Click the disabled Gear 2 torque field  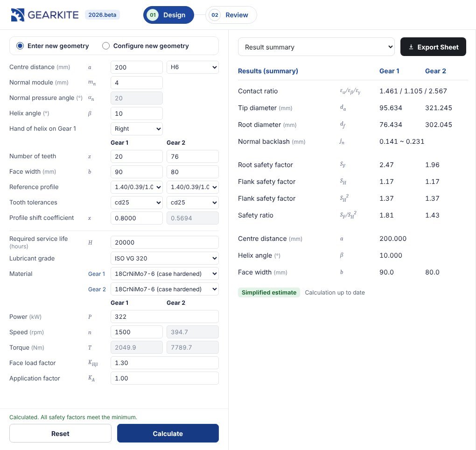click(192, 347)
